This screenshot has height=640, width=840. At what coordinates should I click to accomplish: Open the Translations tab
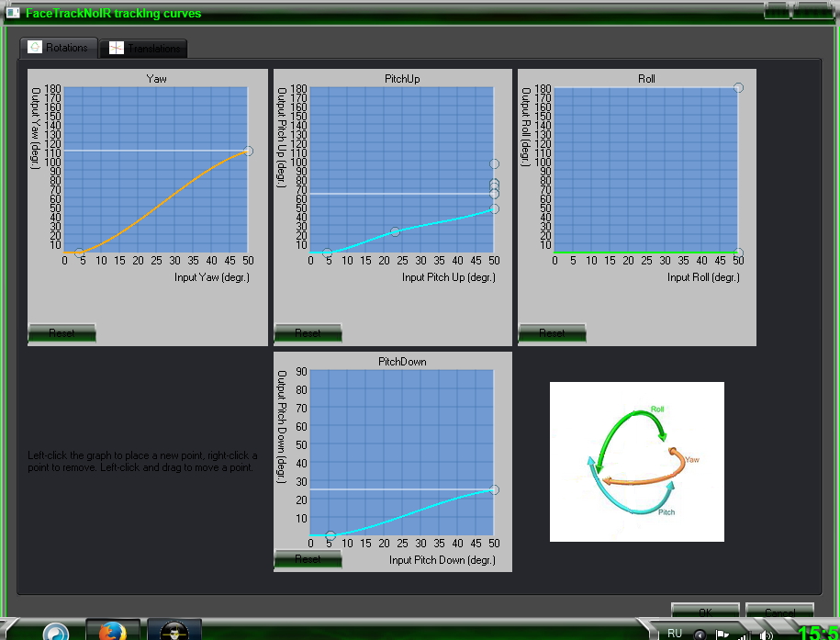[x=143, y=49]
